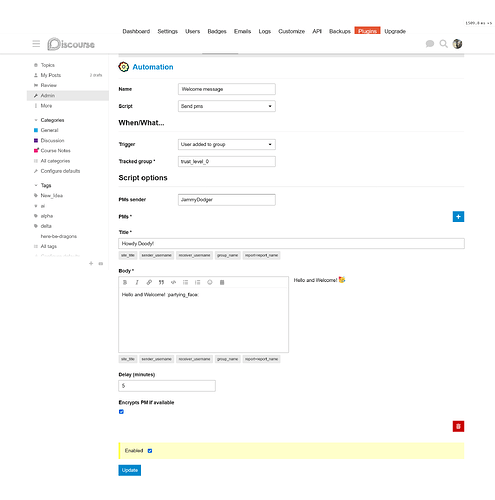The width and height of the screenshot is (495, 500).
Task: Click the Title field Howdy Doody!
Action: [291, 244]
